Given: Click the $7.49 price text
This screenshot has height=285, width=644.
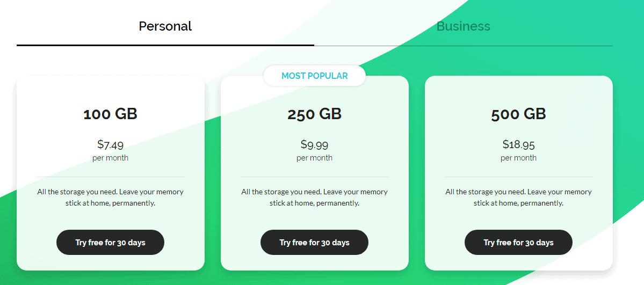Looking at the screenshot, I should pos(110,144).
